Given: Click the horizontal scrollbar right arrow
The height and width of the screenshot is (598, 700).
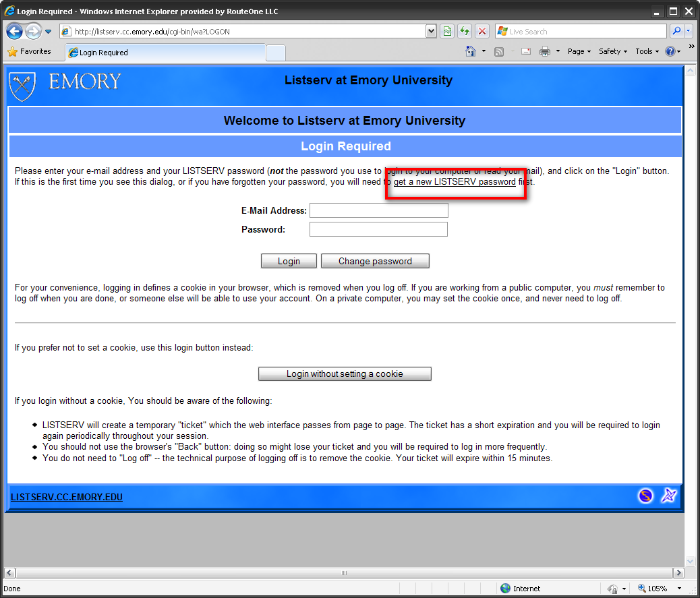Looking at the screenshot, I should coord(678,572).
